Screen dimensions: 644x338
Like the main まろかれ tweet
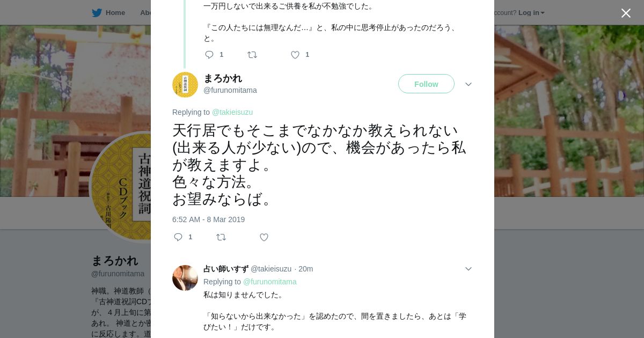[264, 237]
